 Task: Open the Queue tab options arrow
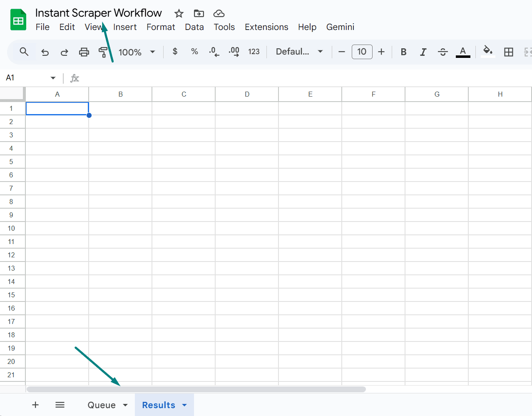point(125,405)
